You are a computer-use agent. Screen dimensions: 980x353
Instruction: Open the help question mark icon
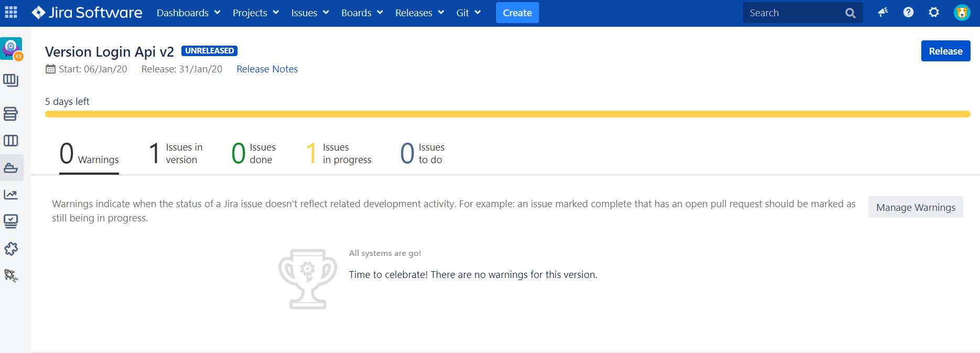click(x=908, y=13)
